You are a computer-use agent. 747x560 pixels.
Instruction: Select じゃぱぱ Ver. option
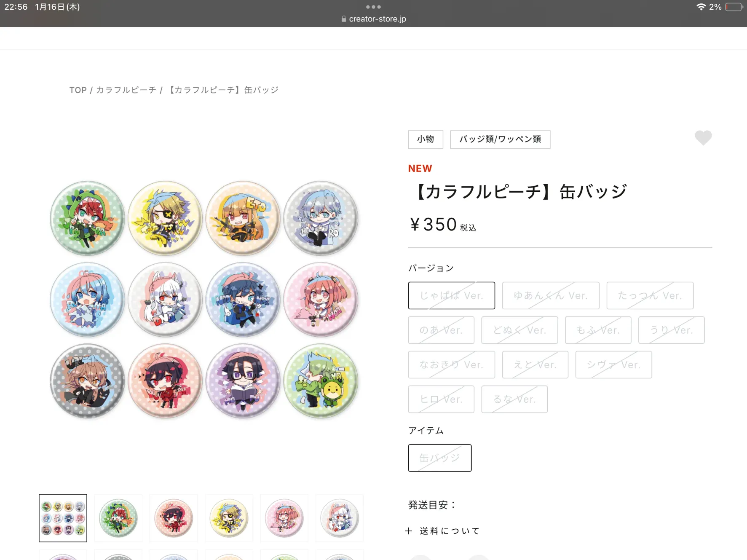click(x=451, y=295)
